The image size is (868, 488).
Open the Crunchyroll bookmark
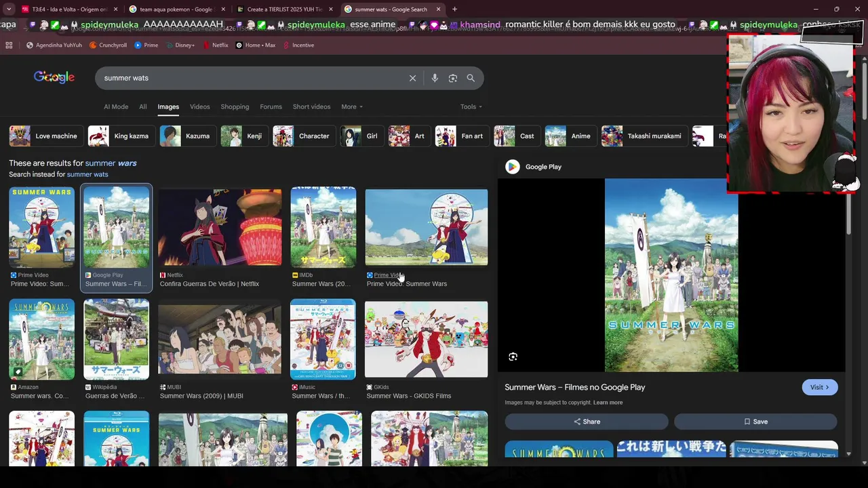tap(108, 45)
